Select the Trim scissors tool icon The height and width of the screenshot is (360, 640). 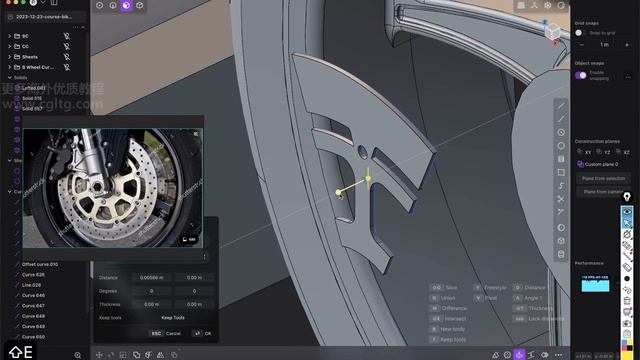[561, 199]
